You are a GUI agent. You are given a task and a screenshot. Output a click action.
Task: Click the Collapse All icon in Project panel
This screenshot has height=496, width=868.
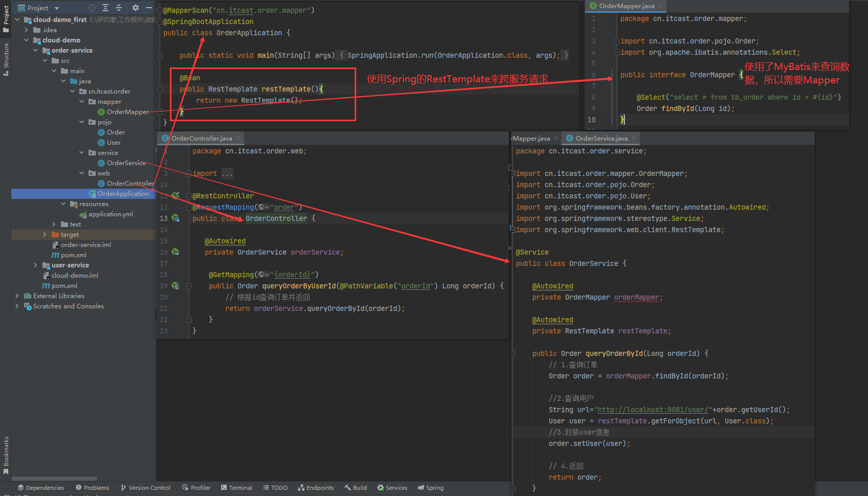pyautogui.click(x=119, y=8)
